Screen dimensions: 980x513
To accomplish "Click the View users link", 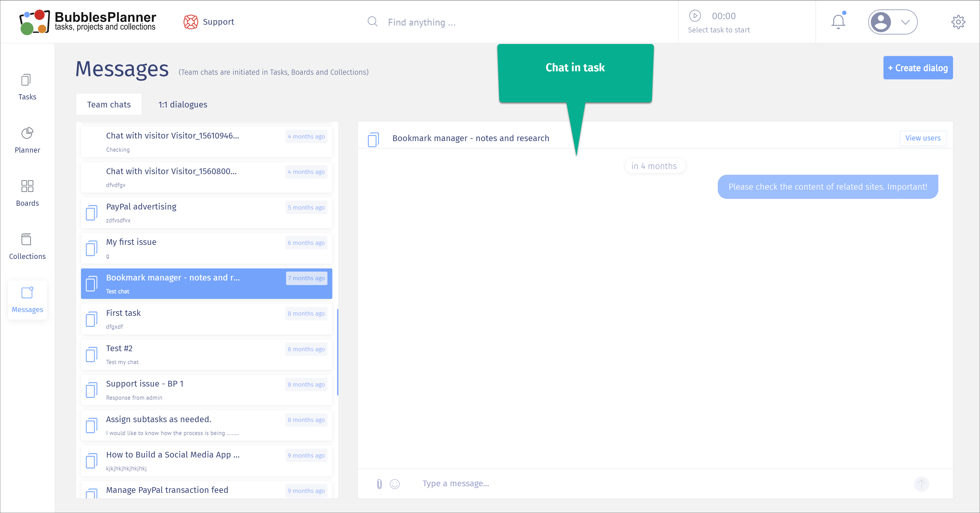I will (x=923, y=138).
